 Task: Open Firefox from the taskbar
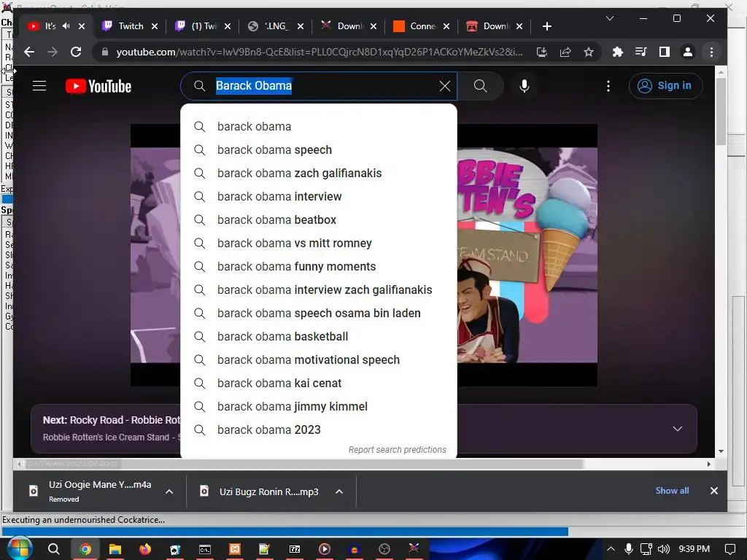tap(145, 549)
